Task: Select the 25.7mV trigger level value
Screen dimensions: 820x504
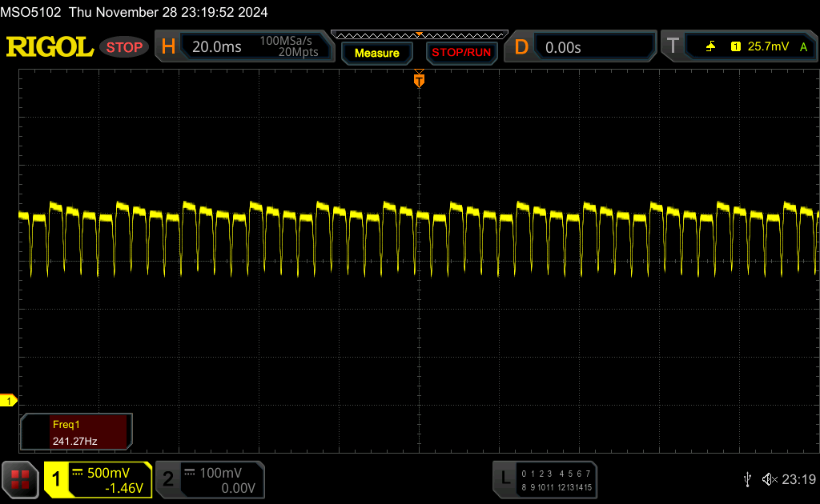Action: [x=768, y=46]
